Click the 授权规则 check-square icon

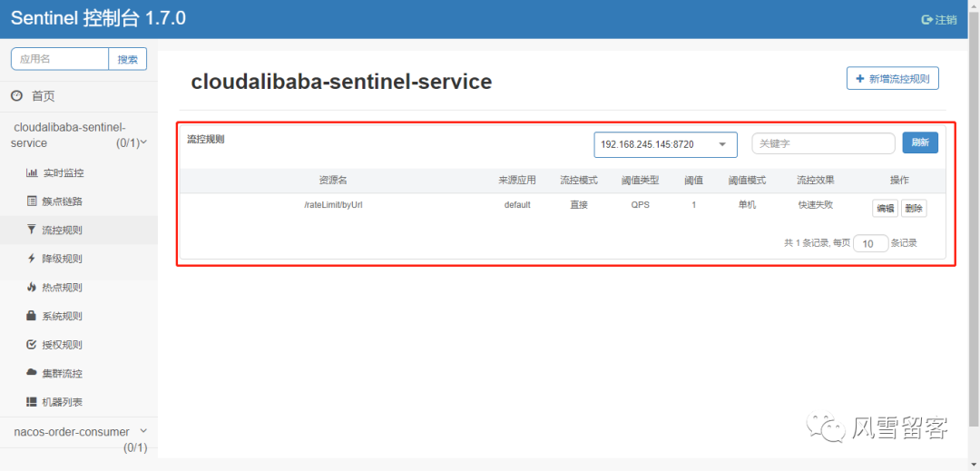32,345
